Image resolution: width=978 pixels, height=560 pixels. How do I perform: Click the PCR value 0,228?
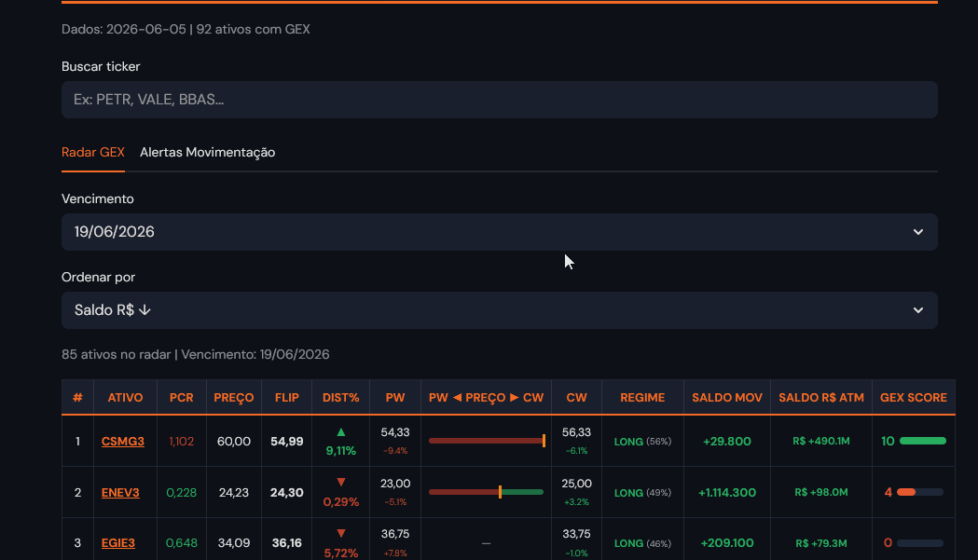[182, 493]
